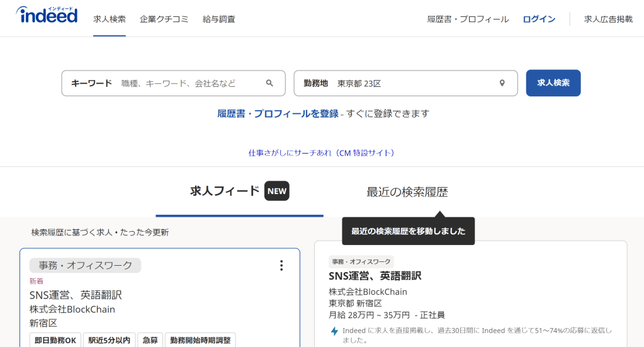Click 履歴書・プロフィールを登録 link
The height and width of the screenshot is (347, 644).
click(x=278, y=113)
